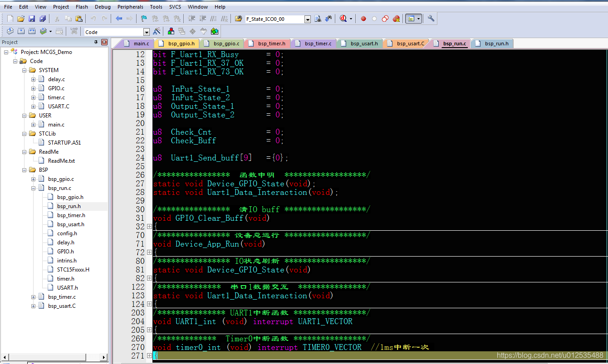Screen dimensions: 608x364
Task: Expand the delay.c node in the tree
Action: point(34,79)
